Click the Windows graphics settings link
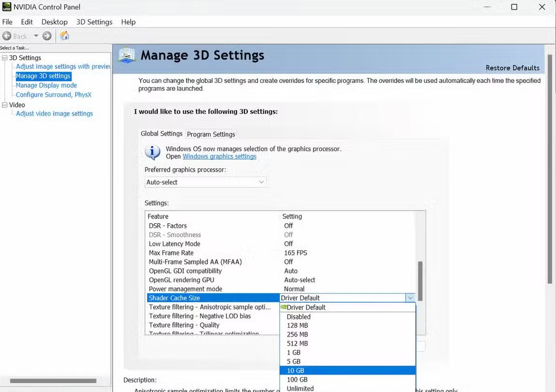Viewport: 556px width, 392px height. pos(219,156)
